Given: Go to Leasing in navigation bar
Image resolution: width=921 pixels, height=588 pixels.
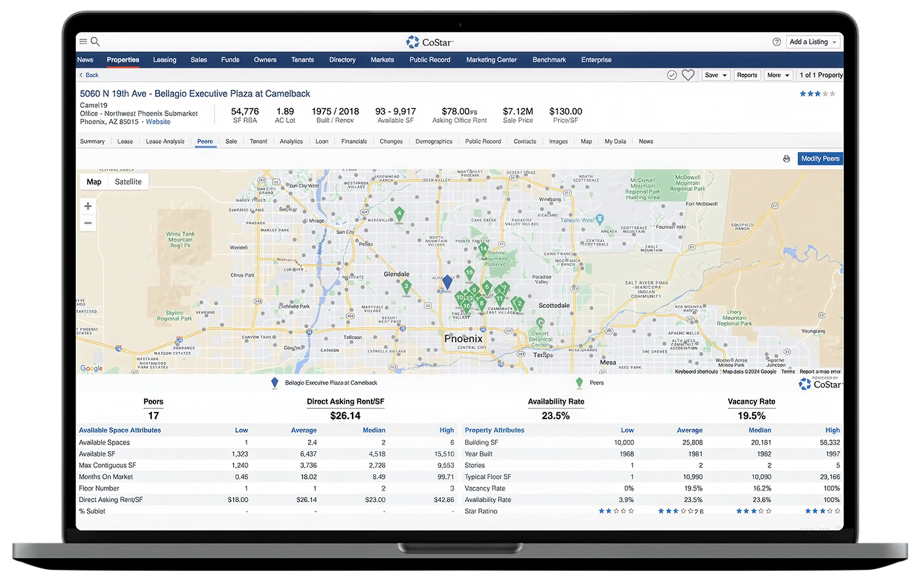Looking at the screenshot, I should pyautogui.click(x=164, y=60).
